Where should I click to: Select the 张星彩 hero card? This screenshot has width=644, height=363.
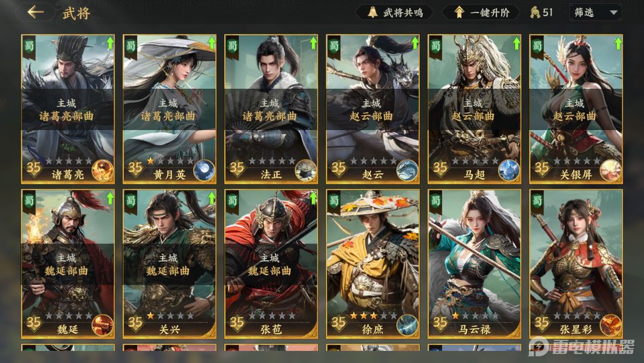click(576, 264)
